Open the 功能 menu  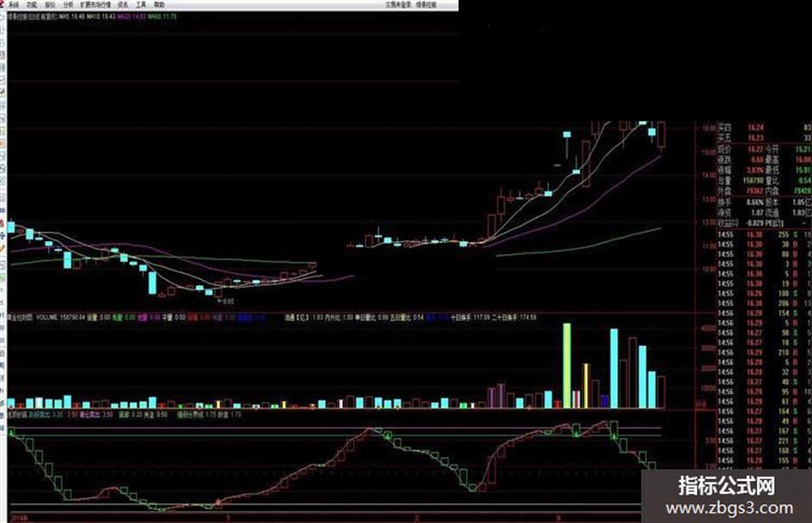pos(32,4)
